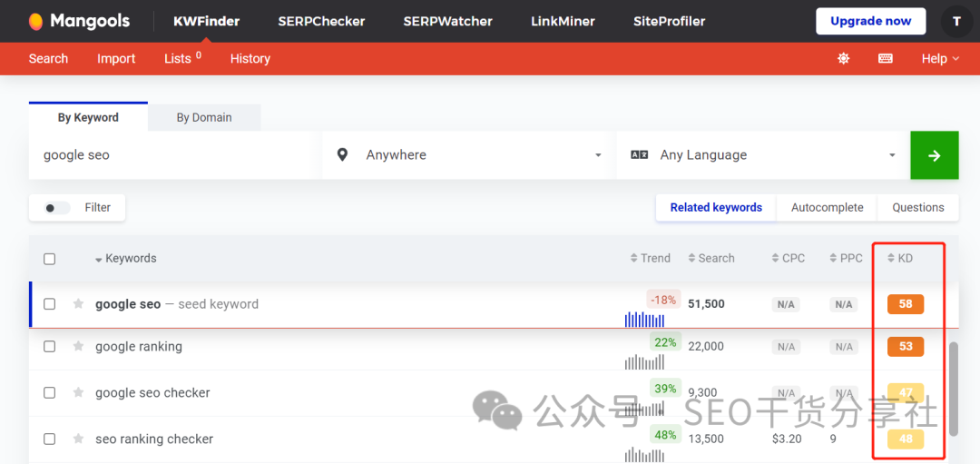Image resolution: width=980 pixels, height=464 pixels.
Task: Click the google seo checker keyword text
Action: 152,392
